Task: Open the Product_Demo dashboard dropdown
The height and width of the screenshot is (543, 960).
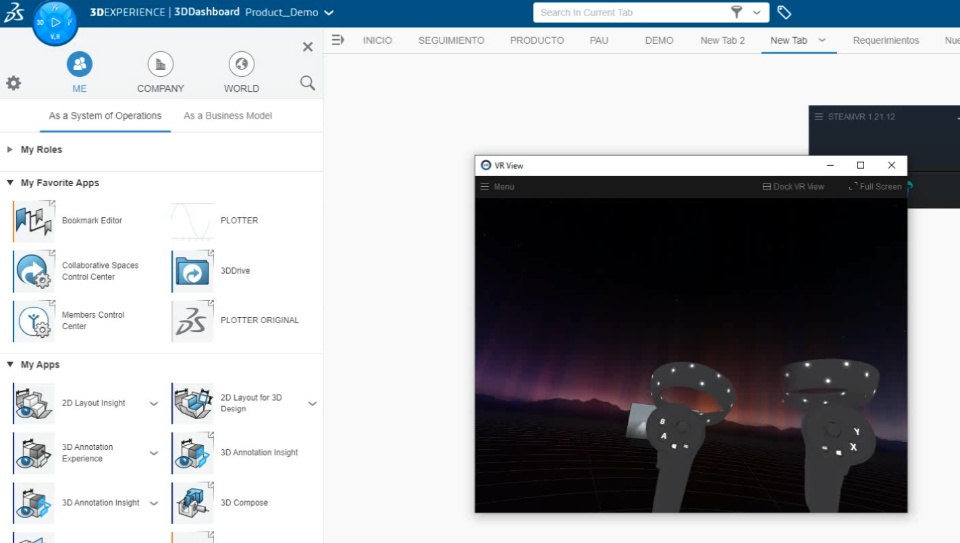Action: tap(329, 12)
